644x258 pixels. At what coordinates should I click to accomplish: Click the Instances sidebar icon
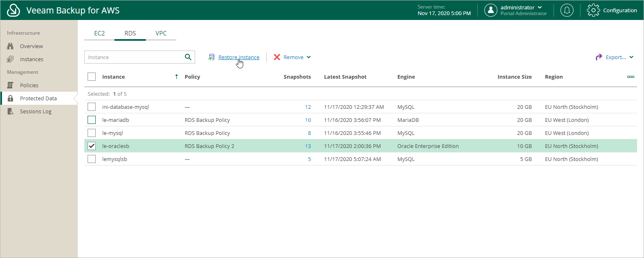(x=10, y=59)
